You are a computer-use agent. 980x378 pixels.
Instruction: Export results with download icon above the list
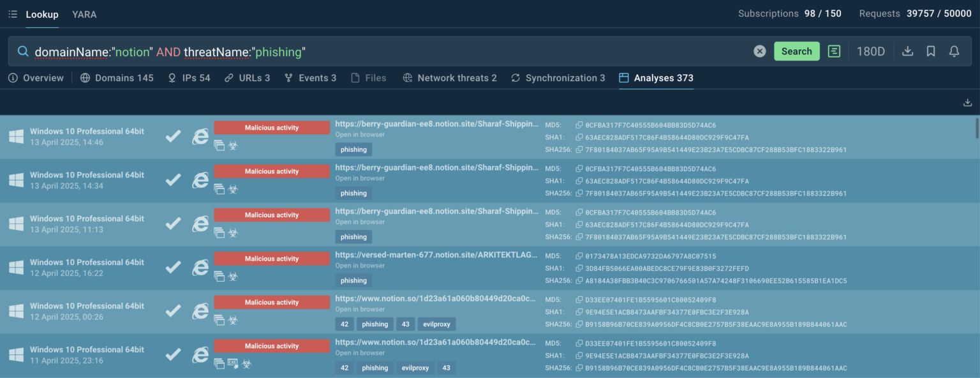click(x=967, y=103)
